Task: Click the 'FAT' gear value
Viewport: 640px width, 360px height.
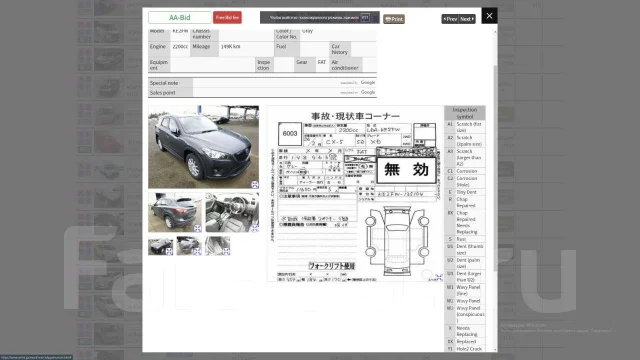Action: coord(322,62)
